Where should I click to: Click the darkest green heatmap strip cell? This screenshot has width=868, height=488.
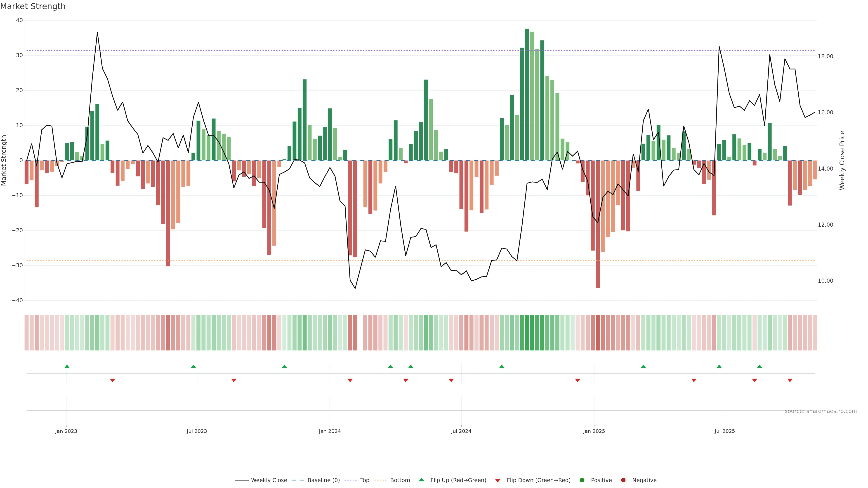click(x=527, y=333)
